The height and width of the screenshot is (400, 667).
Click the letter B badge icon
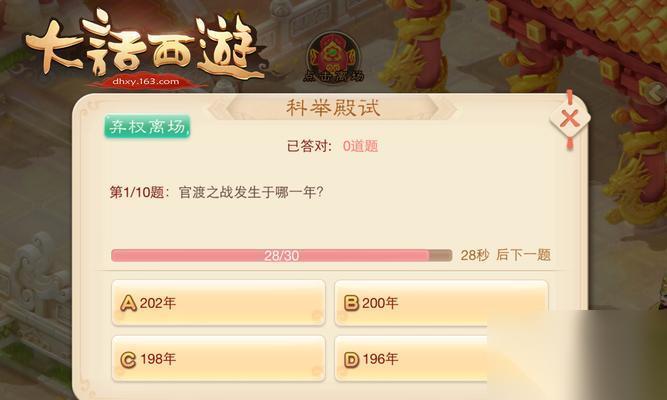(351, 303)
